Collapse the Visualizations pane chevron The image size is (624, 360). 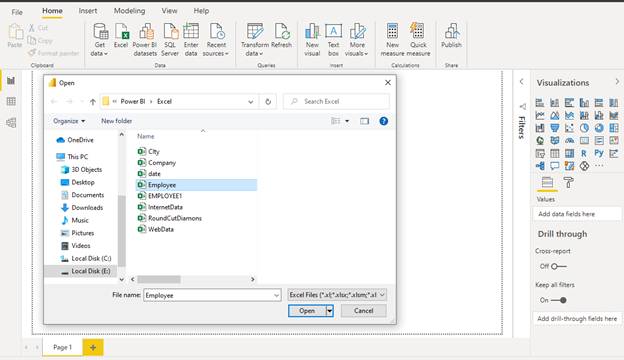pyautogui.click(x=617, y=82)
